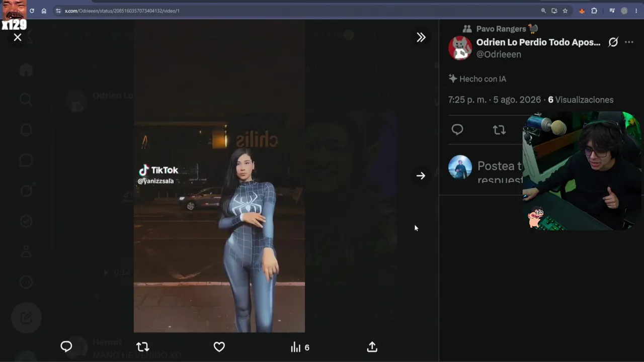Image resolution: width=644 pixels, height=362 pixels.
Task: View post analytics showing 6 views
Action: (x=300, y=347)
